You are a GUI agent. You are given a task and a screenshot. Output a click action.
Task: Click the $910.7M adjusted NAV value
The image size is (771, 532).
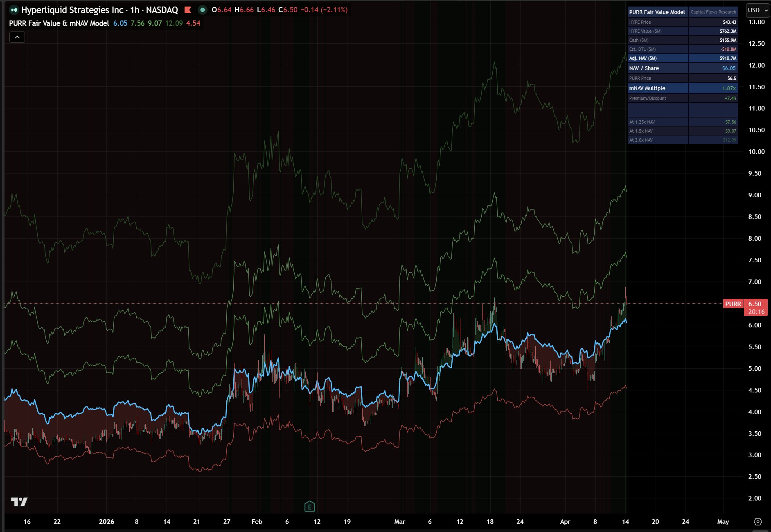[x=728, y=58]
